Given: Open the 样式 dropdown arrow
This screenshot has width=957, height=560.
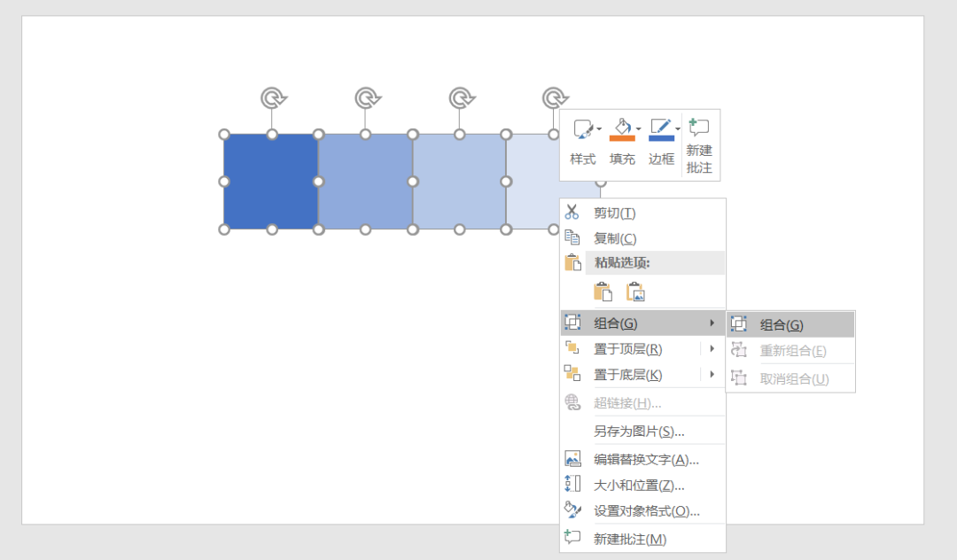Looking at the screenshot, I should (599, 128).
